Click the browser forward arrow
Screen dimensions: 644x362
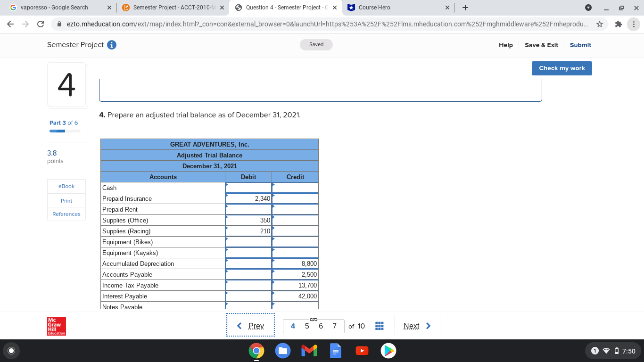(25, 24)
